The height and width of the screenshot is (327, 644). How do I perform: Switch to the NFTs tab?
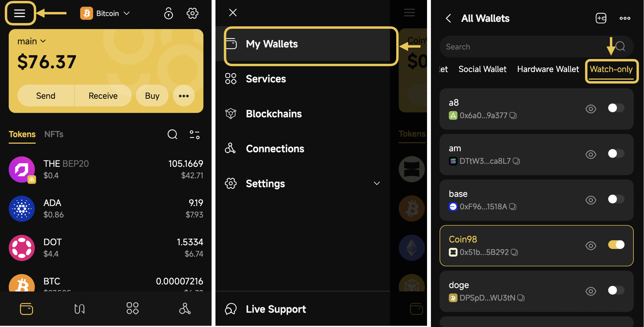point(54,134)
